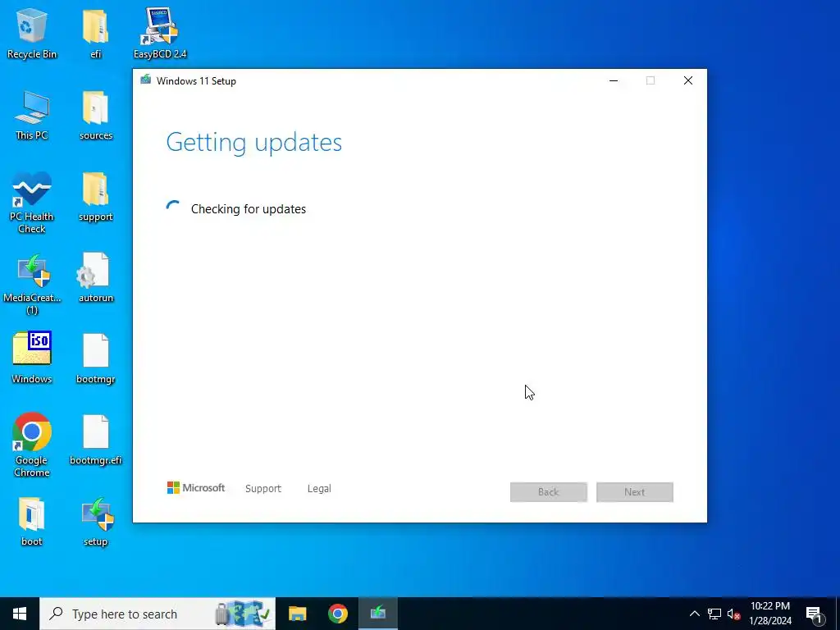Open File Explorer from taskbar

(x=297, y=614)
